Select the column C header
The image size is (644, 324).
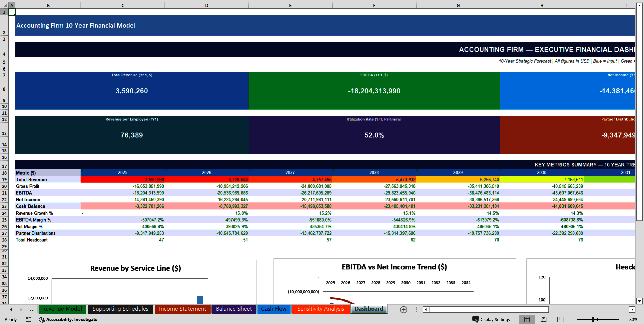coord(123,5)
